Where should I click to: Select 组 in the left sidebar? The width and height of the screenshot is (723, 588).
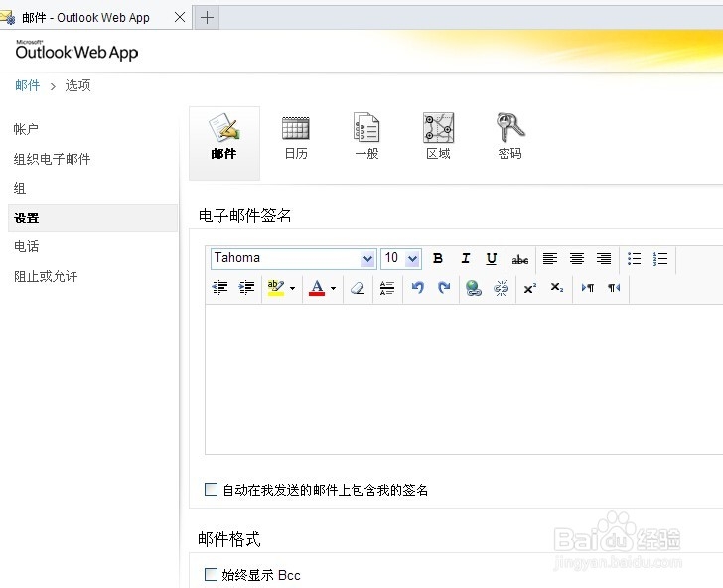coord(20,188)
